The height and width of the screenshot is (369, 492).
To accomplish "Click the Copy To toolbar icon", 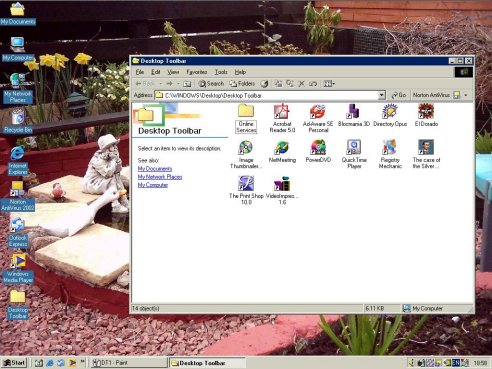I will (290, 84).
